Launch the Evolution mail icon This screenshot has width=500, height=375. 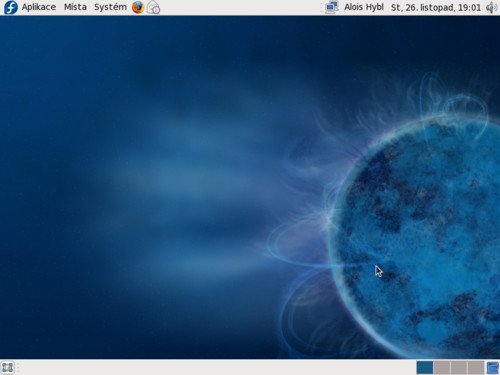[x=153, y=7]
